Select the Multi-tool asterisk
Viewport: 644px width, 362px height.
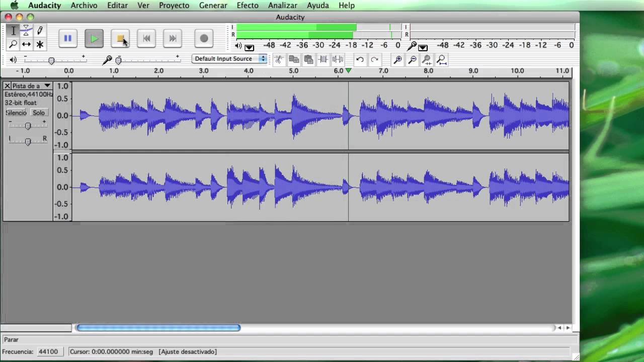tap(40, 44)
